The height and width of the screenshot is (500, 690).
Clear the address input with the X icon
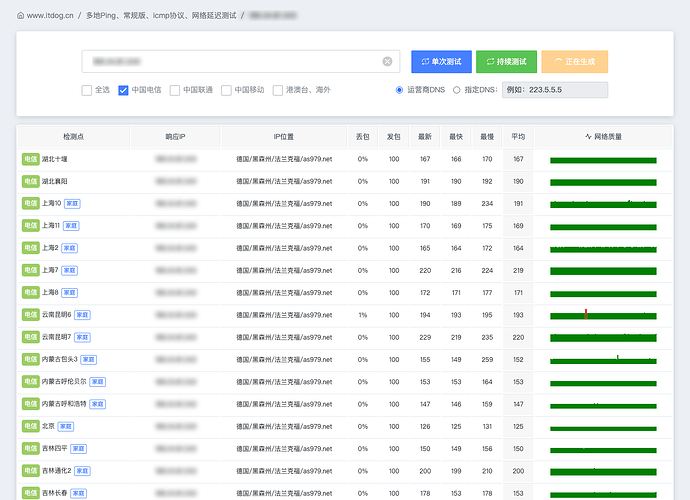coord(387,62)
